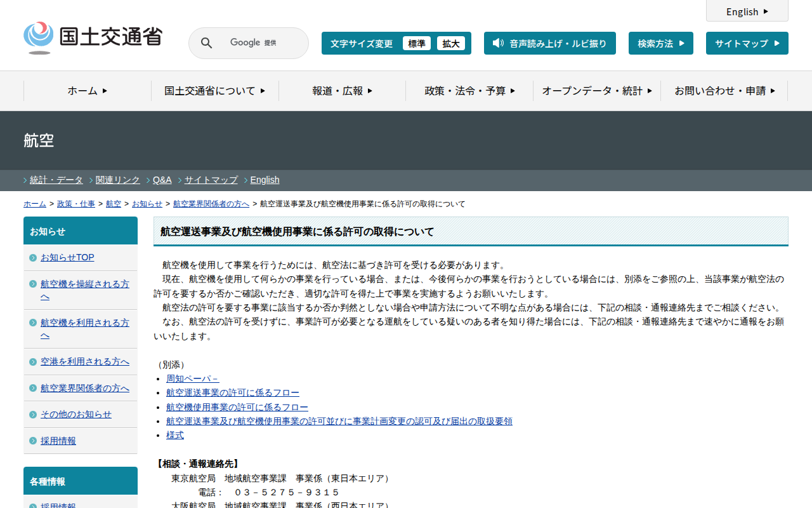
Task: Expand the オープンデータ・統計 menu
Action: (x=596, y=91)
